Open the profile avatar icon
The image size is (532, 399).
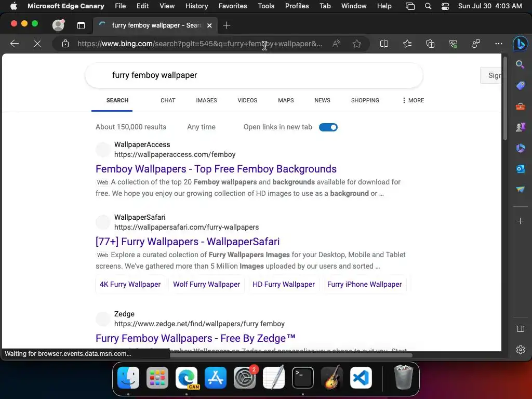point(58,25)
